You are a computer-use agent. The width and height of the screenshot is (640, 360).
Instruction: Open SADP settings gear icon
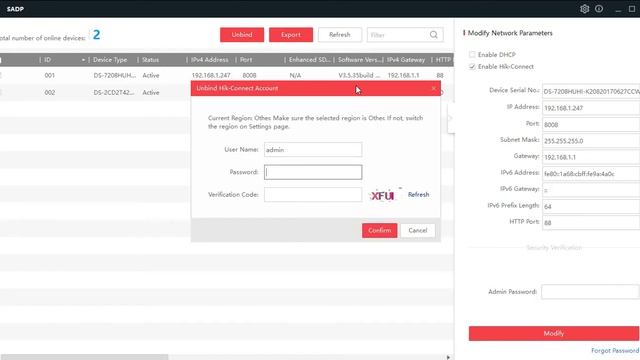coord(584,9)
